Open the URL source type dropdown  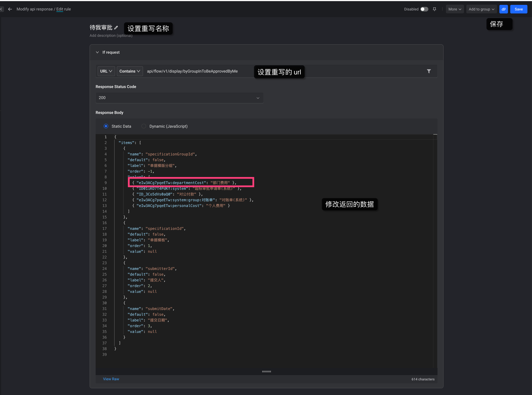[x=106, y=71]
